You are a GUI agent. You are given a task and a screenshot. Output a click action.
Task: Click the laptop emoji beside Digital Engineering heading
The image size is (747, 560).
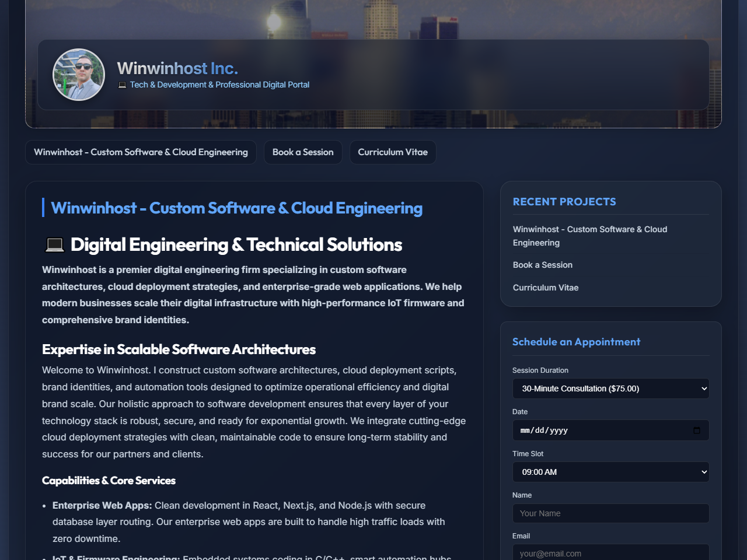(55, 244)
